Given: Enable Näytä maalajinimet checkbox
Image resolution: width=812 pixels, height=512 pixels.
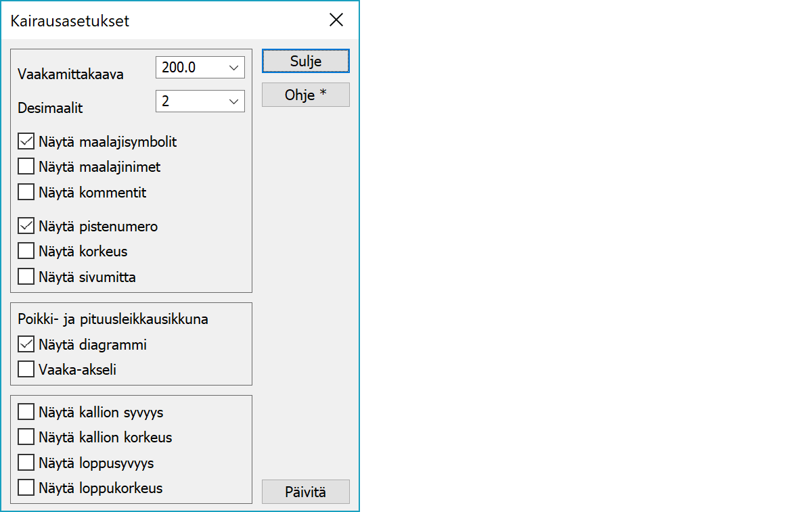Looking at the screenshot, I should click(x=26, y=166).
